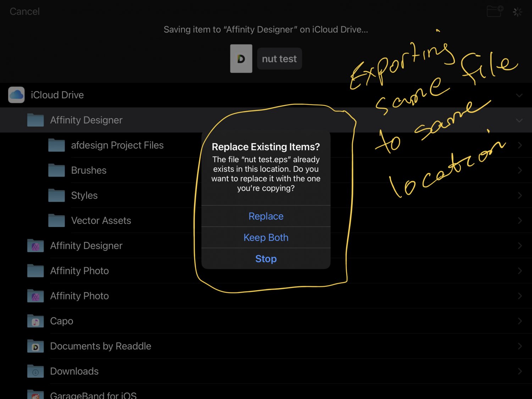Select the nut test document thumbnail
This screenshot has height=399, width=532.
[241, 59]
